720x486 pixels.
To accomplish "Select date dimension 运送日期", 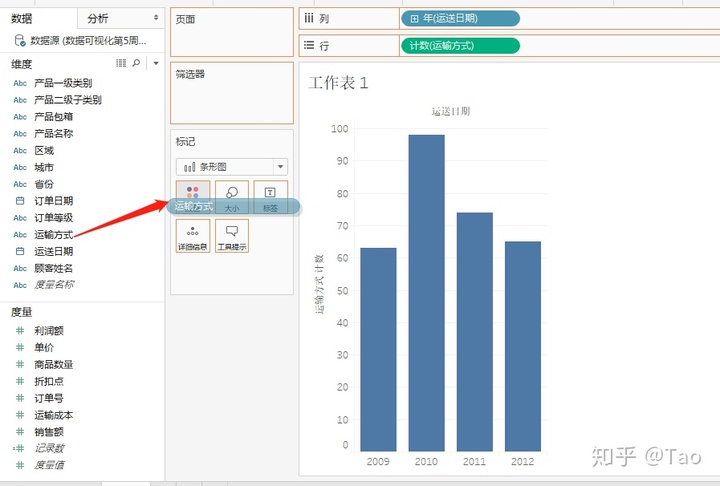I will click(53, 251).
